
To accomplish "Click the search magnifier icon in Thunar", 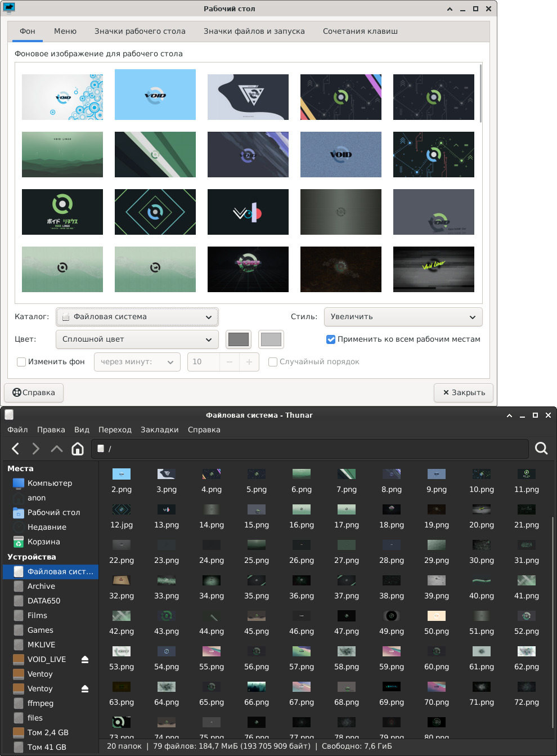I will (x=541, y=448).
